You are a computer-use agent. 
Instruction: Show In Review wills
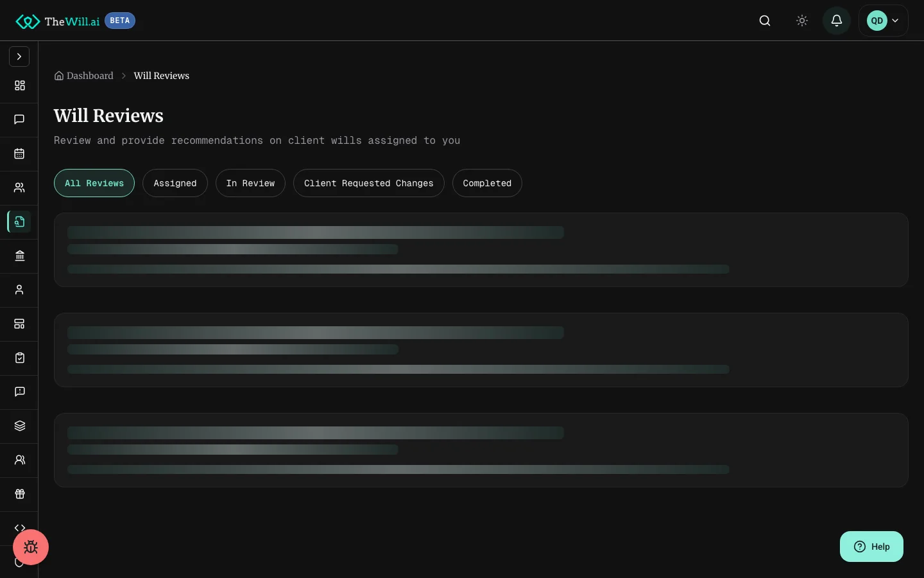click(x=250, y=183)
